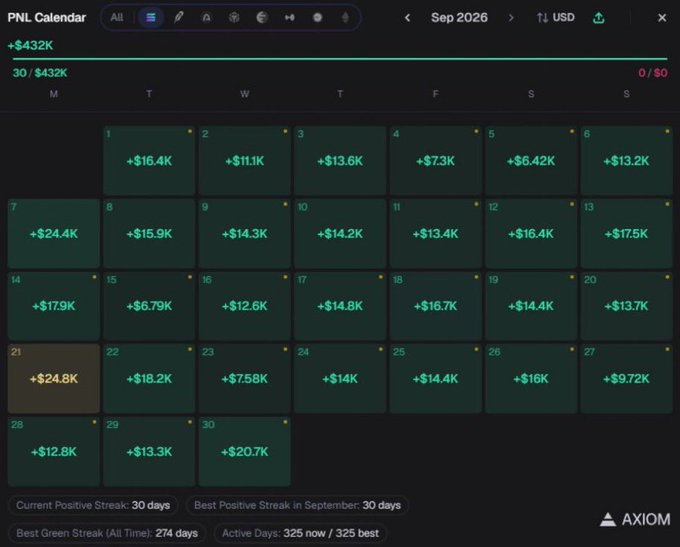Open day 25 cell showing +$14.4K
This screenshot has height=547, width=680.
coord(435,379)
